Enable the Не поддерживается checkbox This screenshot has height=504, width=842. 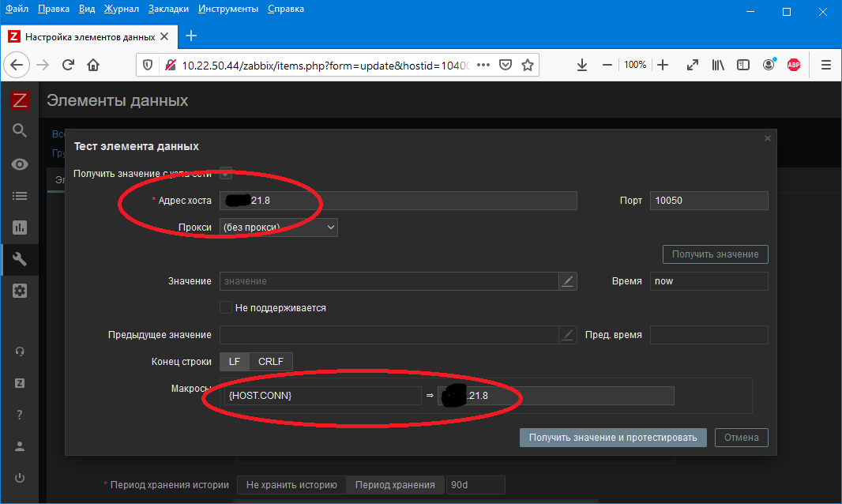point(226,307)
